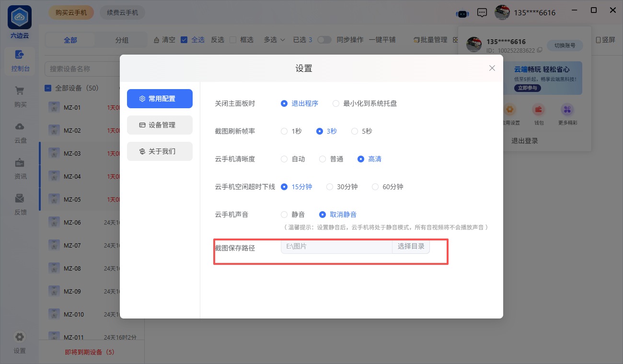Collapse the 全部设备 (50) tree group

48,88
